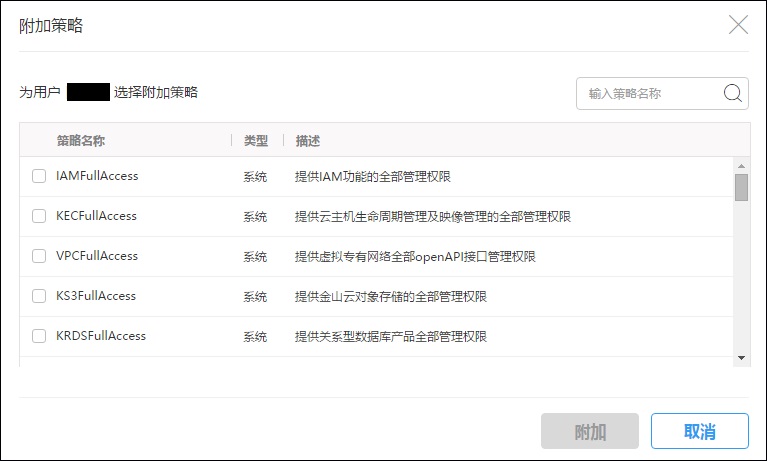
Task: Click the scrollbar up arrow
Action: 741,166
